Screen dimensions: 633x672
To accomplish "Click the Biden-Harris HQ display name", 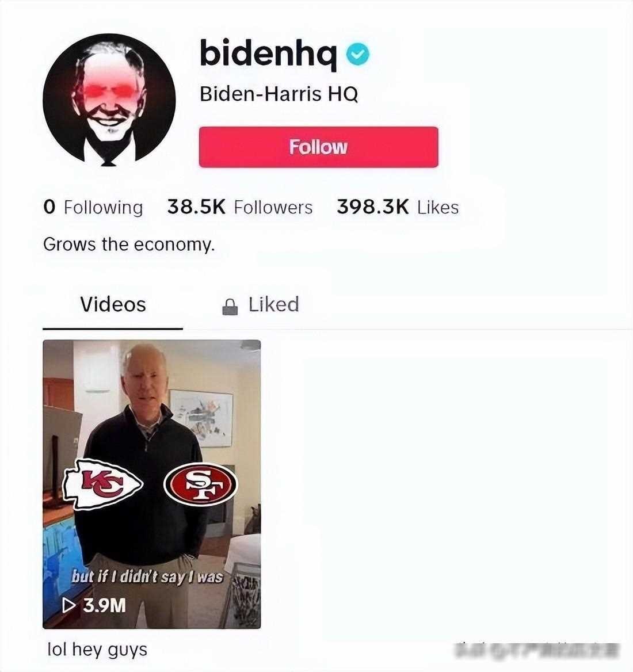I will (279, 94).
